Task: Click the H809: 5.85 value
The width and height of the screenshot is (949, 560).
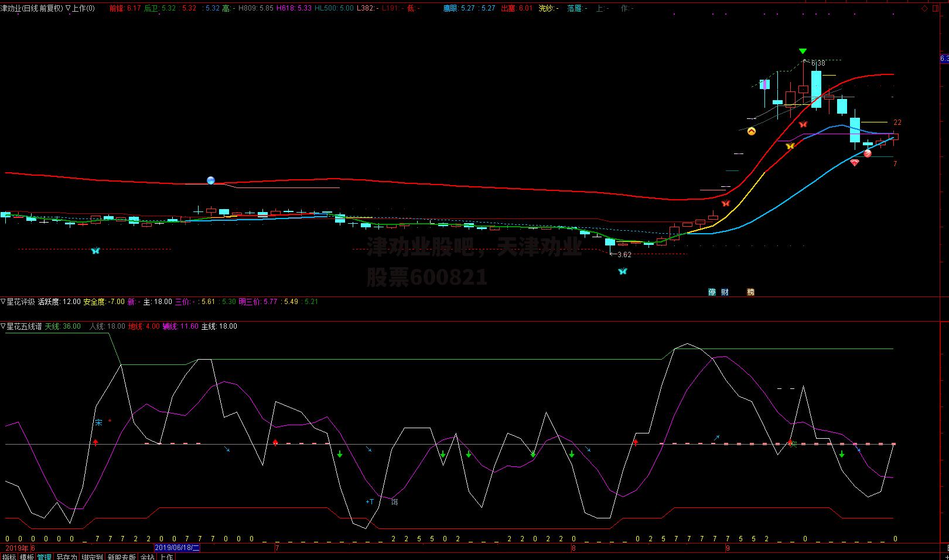Action: point(256,8)
